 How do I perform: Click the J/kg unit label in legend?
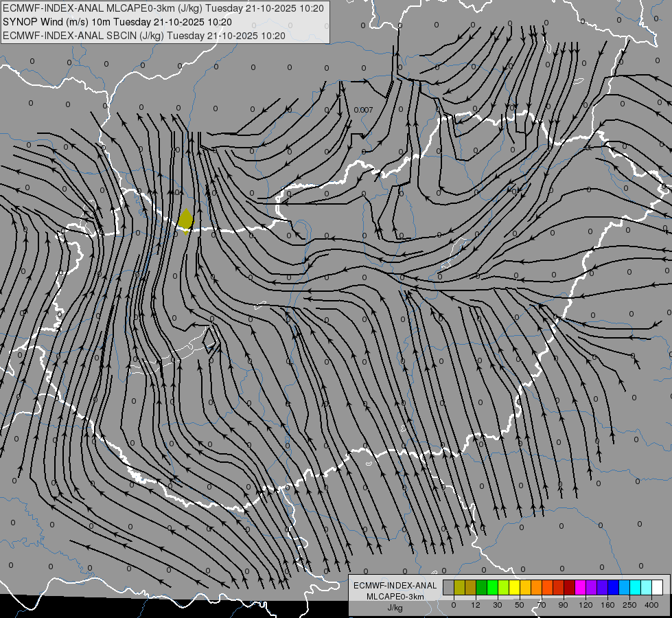pos(395,607)
